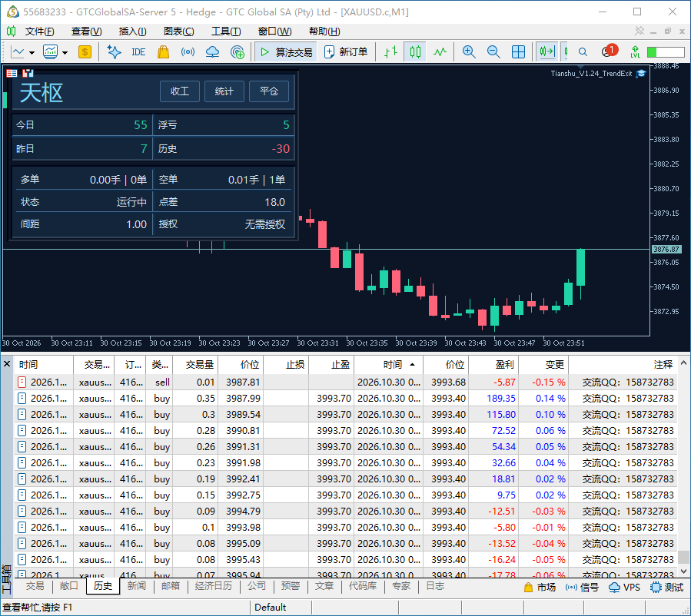Viewport: 691px width, 616px height.
Task: Click the green LVL icon in the toolbar
Action: [635, 52]
